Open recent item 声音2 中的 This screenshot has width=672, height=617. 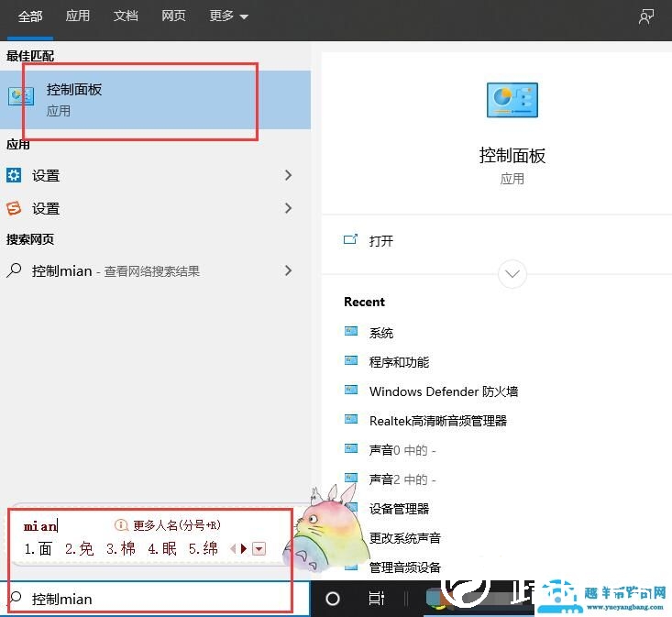[x=402, y=479]
